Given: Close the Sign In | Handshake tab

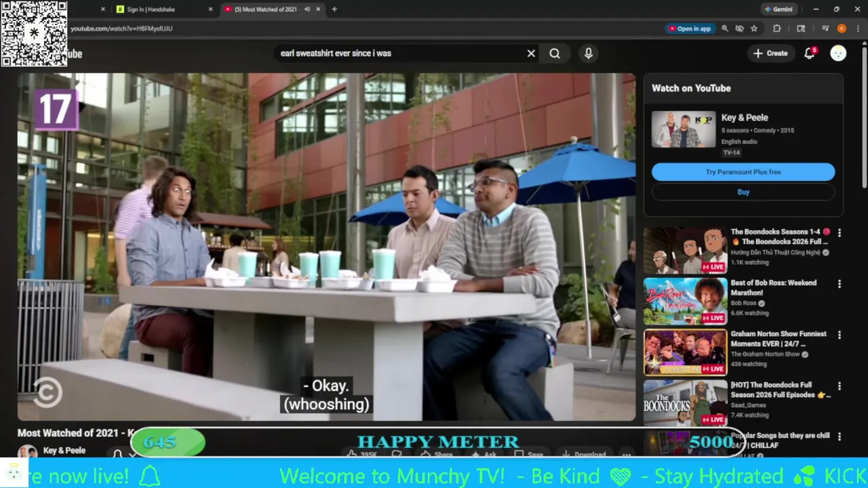Looking at the screenshot, I should (210, 9).
